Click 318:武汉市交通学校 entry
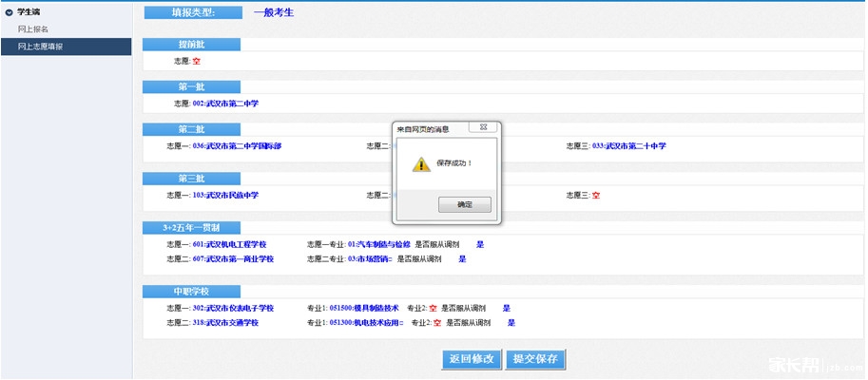This screenshot has width=868, height=380. click(x=225, y=323)
